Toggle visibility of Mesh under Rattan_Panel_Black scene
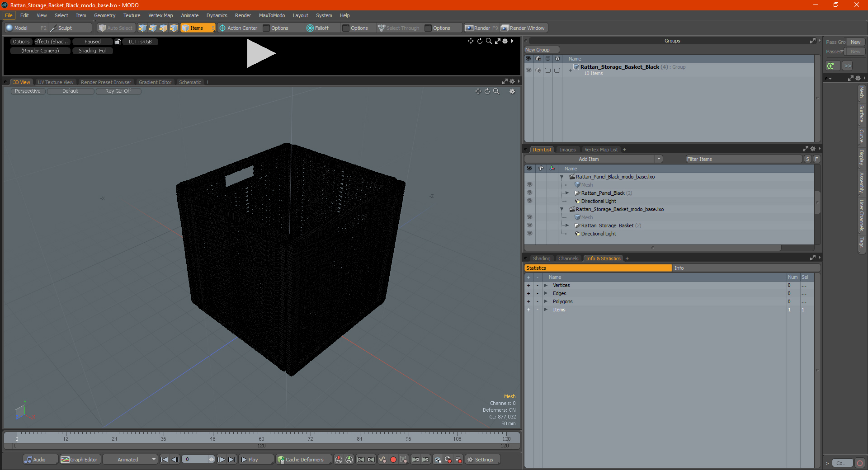The image size is (868, 470). [529, 185]
